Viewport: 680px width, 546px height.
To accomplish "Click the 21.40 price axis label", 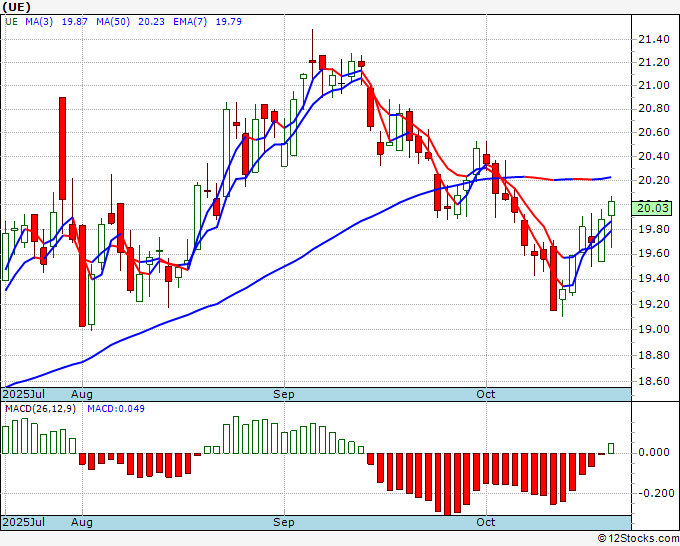I will click(654, 39).
